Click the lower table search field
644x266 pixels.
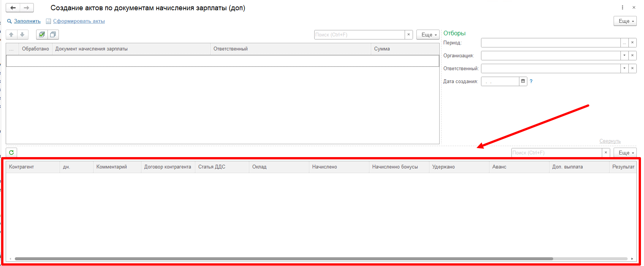pos(557,153)
